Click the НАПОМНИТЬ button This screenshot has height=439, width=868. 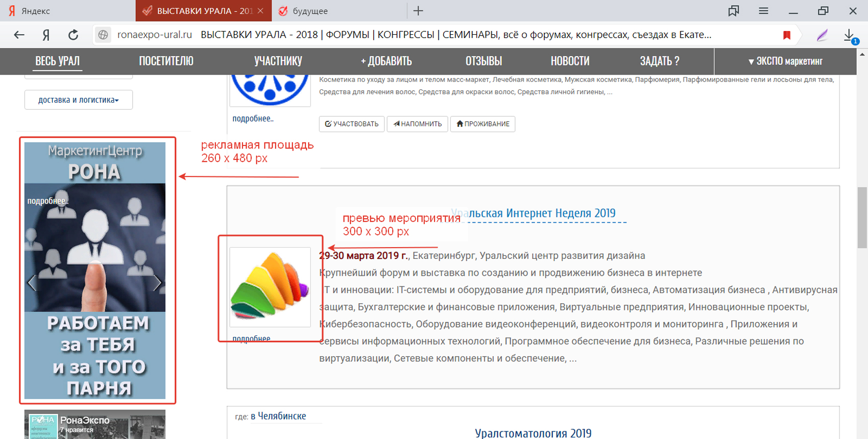[x=418, y=124]
